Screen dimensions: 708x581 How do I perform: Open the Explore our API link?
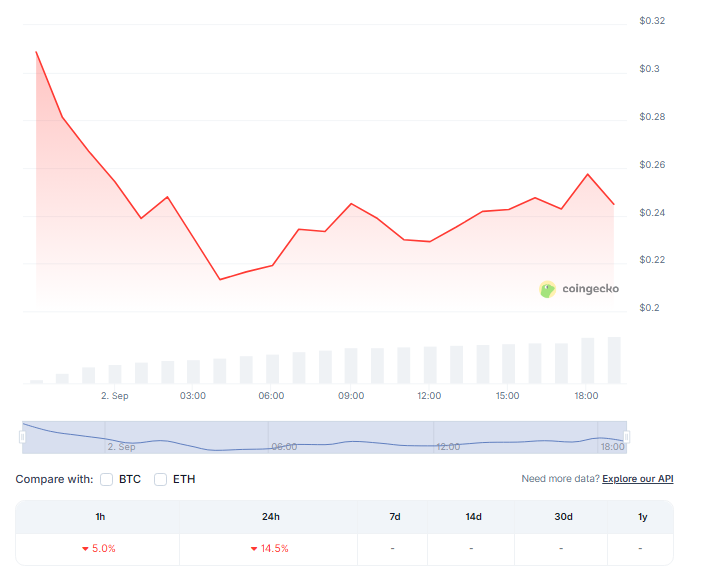pos(637,479)
